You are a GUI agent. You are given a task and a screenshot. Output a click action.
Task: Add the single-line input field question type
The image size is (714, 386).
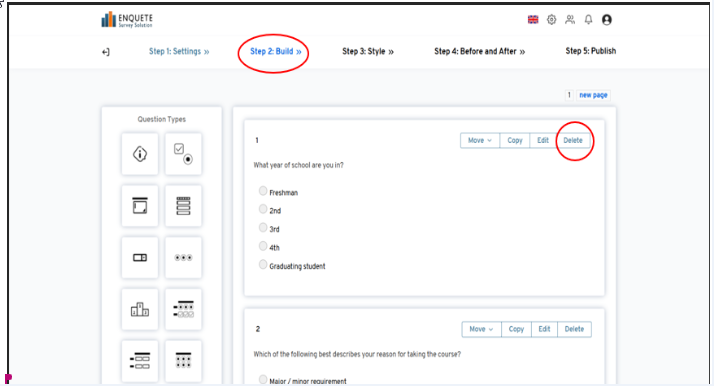tap(140, 258)
